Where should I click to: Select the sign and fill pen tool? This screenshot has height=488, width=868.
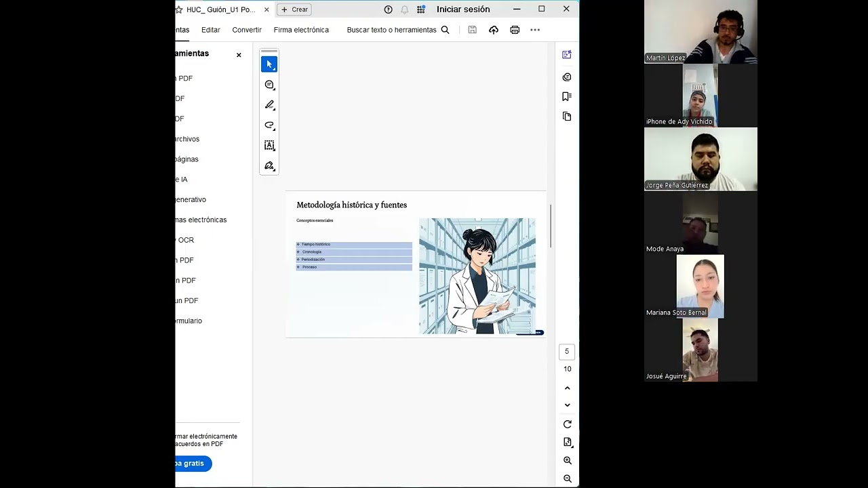point(269,165)
